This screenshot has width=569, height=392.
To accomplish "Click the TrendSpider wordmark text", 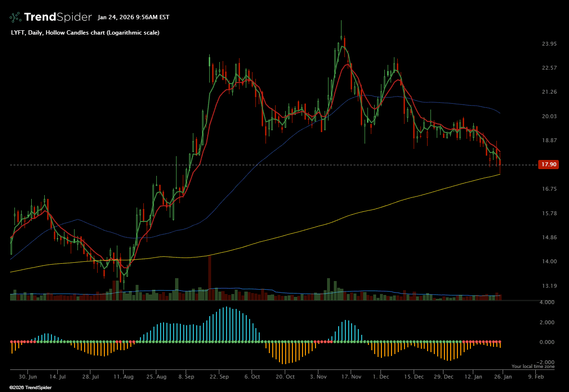I will tap(57, 17).
